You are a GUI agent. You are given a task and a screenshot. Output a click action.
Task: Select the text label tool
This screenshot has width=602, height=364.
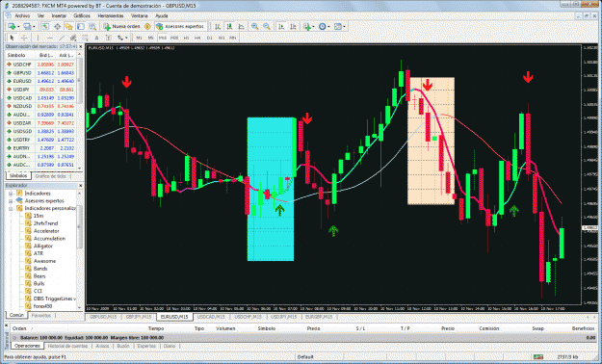pyautogui.click(x=109, y=38)
